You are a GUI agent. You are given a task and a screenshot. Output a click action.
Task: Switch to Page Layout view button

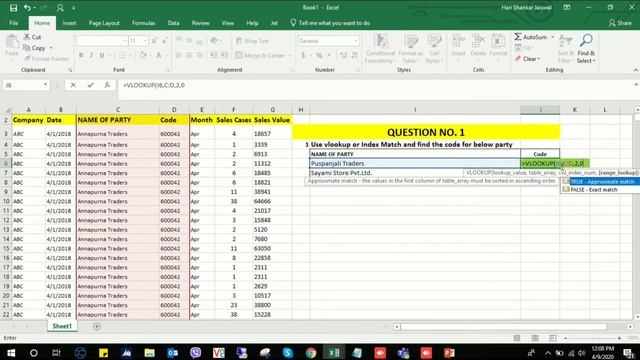(x=535, y=338)
